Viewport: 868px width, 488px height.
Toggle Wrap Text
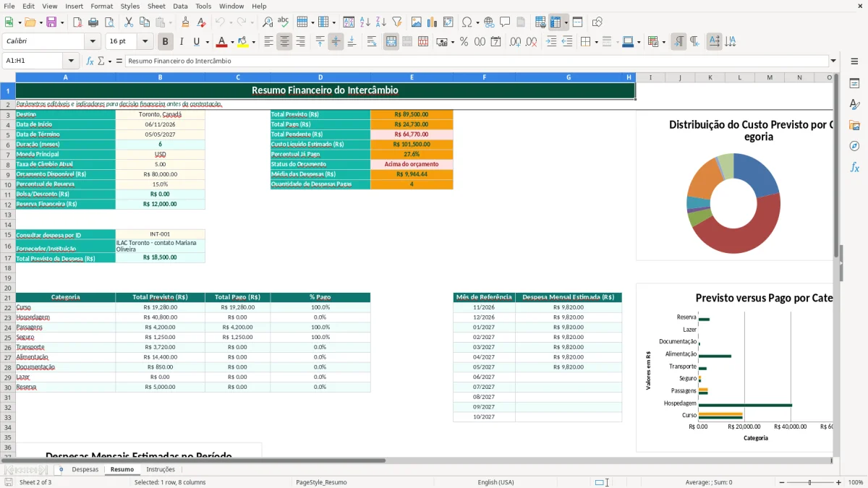[x=372, y=42]
